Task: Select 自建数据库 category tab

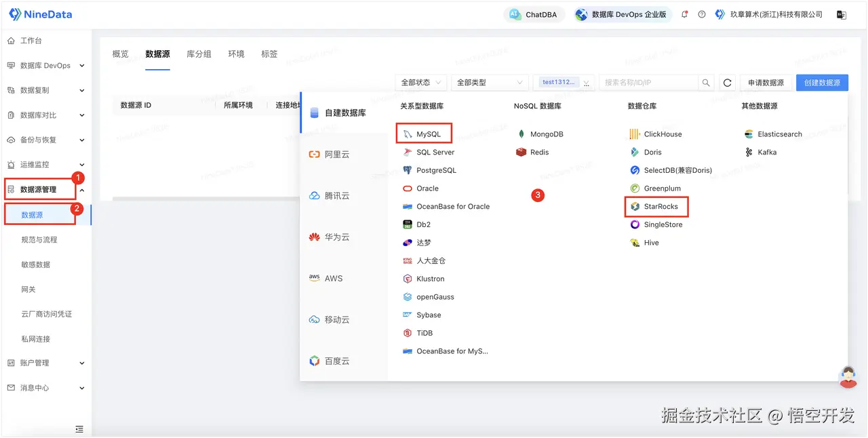Action: 344,113
